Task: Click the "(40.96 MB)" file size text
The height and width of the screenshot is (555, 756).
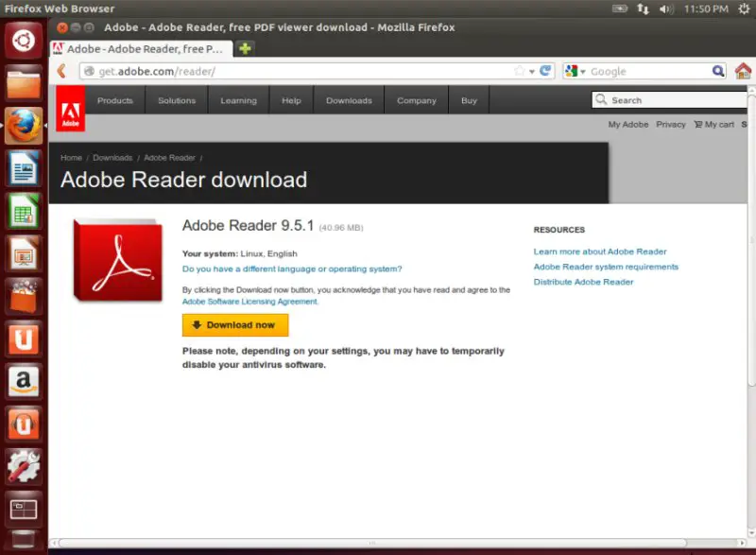Action: pyautogui.click(x=341, y=228)
